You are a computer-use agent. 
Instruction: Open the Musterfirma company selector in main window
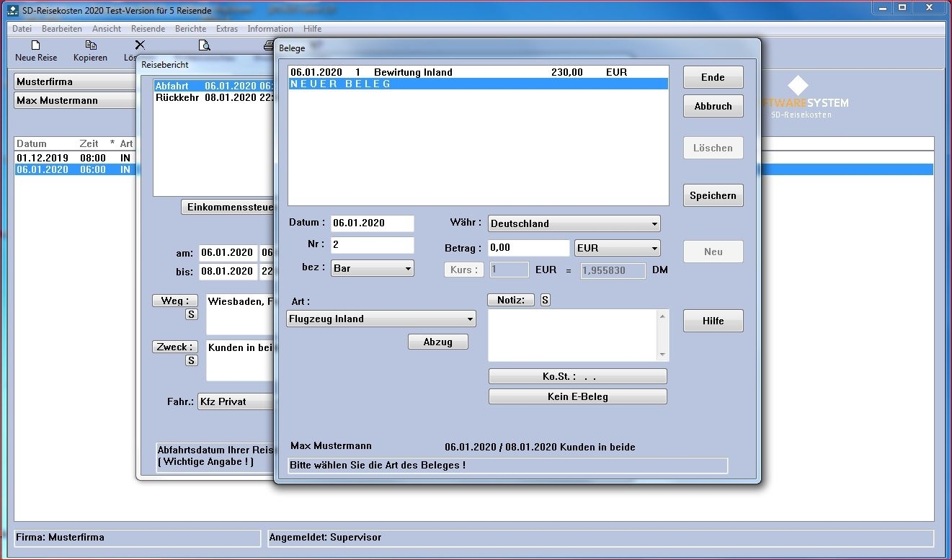click(76, 81)
